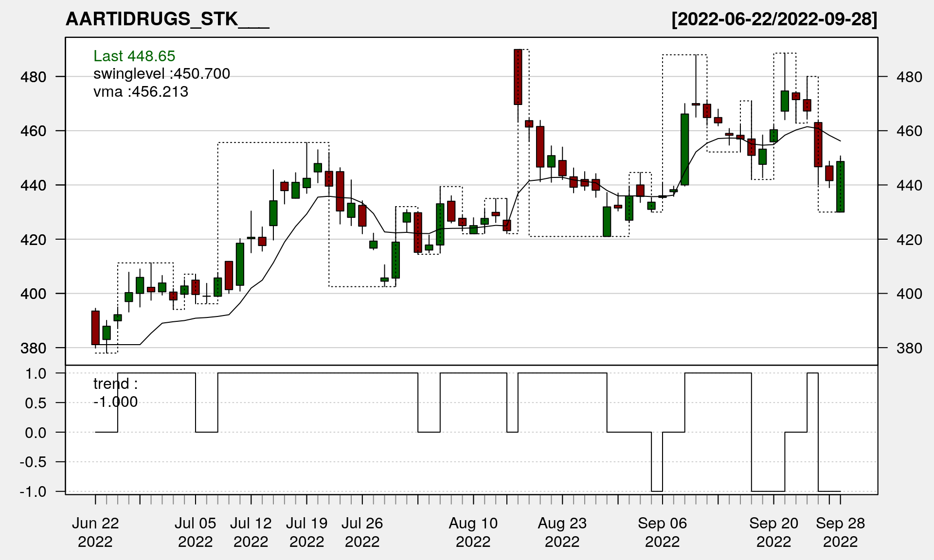Click the Aug 23 2022 axis label
The image size is (934, 560).
point(562,532)
